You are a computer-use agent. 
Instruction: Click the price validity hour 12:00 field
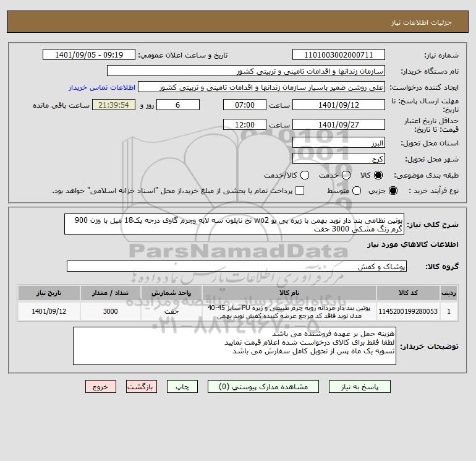click(x=245, y=124)
